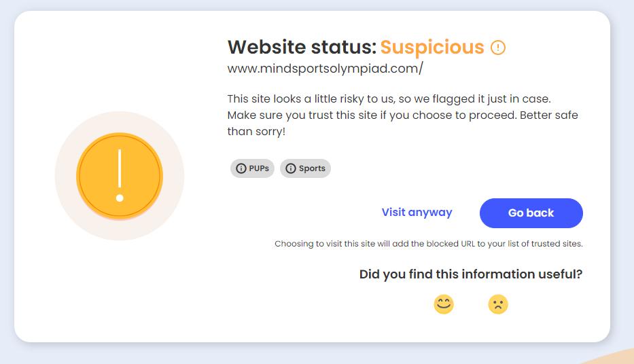Image resolution: width=634 pixels, height=364 pixels.
Task: Leave the page using Go back button
Action: point(531,213)
